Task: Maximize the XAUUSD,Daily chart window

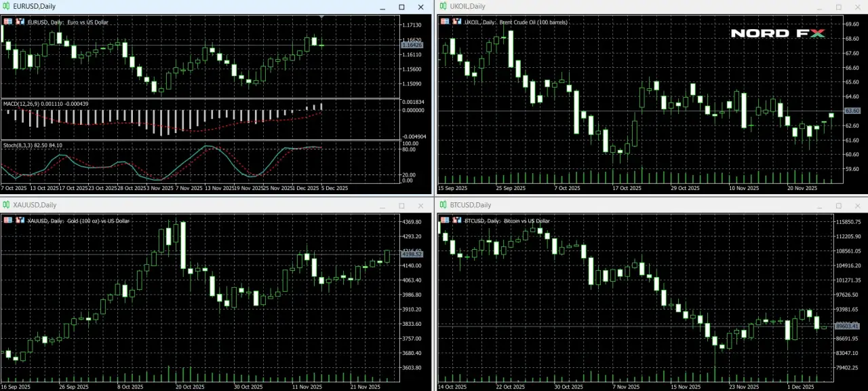Action: (401, 205)
